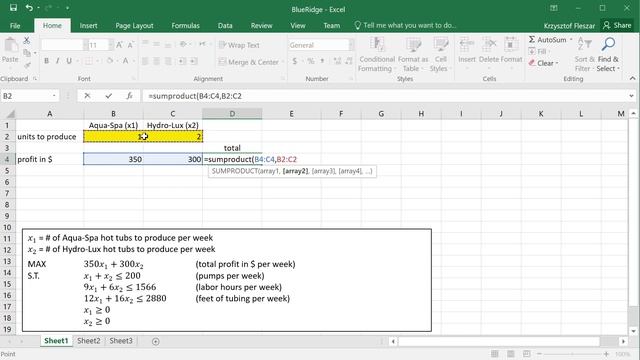This screenshot has width=640, height=360.
Task: Click Increase Font Size icon
Action: (120, 45)
